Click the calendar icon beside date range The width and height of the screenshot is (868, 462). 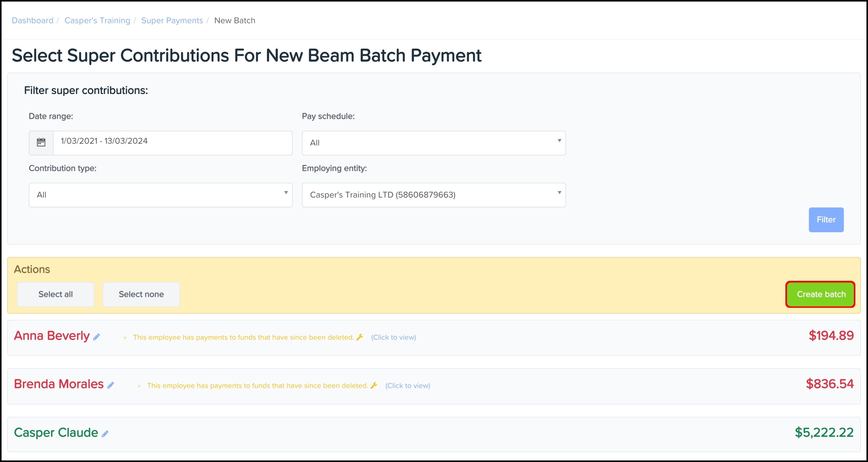41,143
